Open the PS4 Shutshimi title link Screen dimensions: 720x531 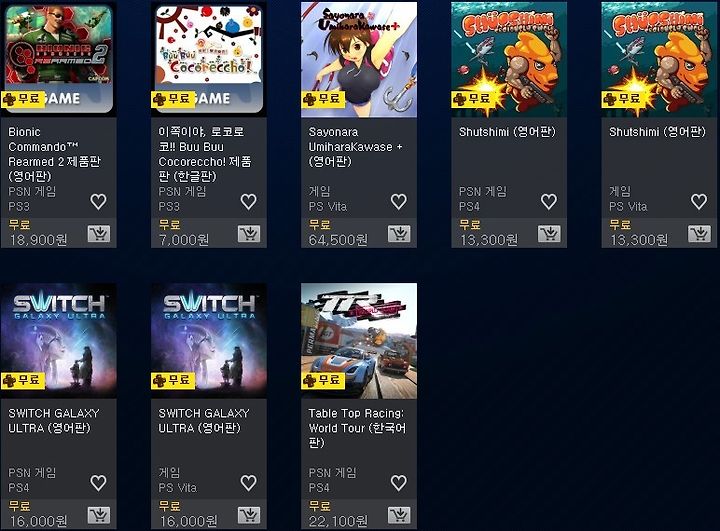(507, 132)
